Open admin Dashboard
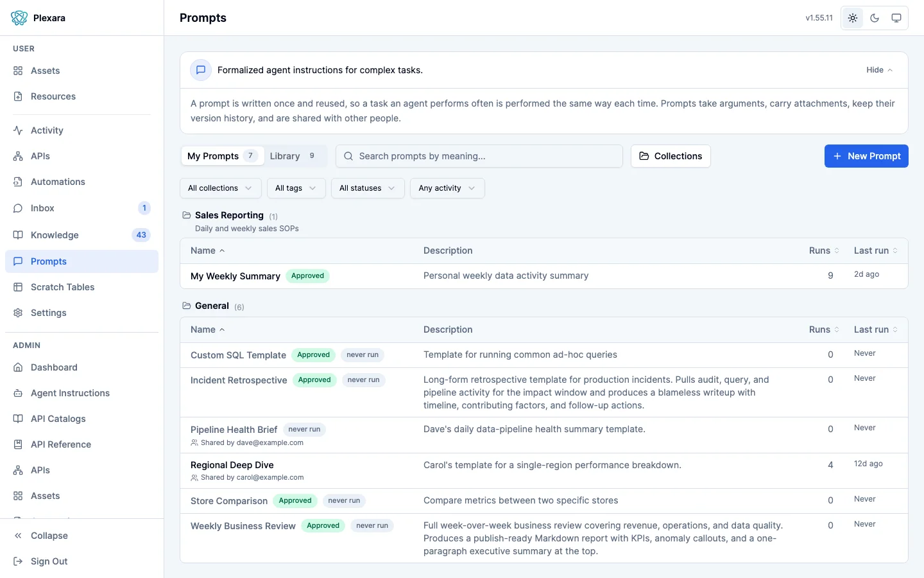924x578 pixels. coord(81,367)
